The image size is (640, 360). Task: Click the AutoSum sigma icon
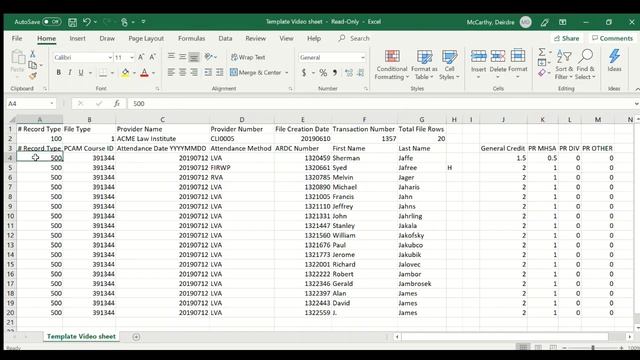tap(542, 52)
